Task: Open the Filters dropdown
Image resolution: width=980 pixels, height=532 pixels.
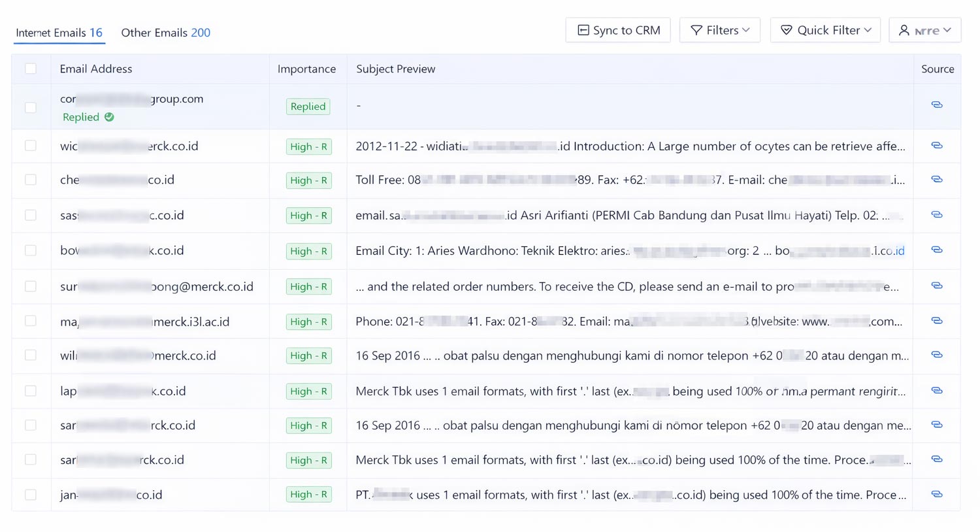Action: click(x=720, y=30)
